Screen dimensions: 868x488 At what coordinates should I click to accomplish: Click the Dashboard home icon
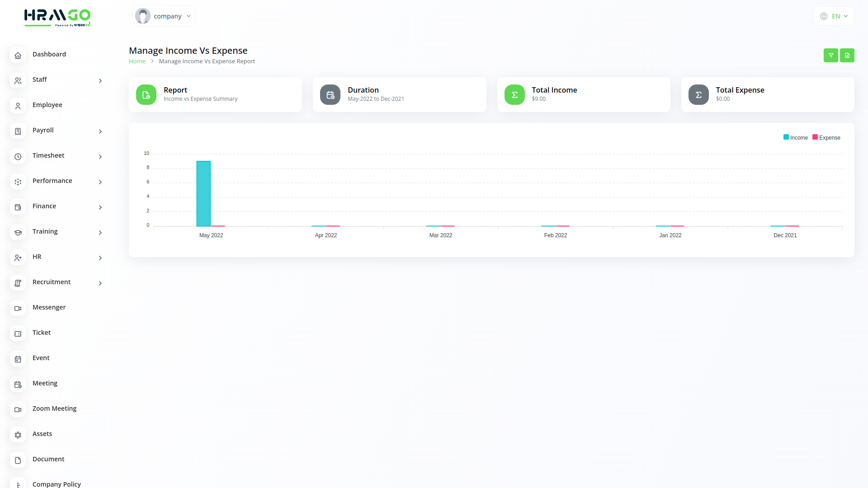(18, 55)
